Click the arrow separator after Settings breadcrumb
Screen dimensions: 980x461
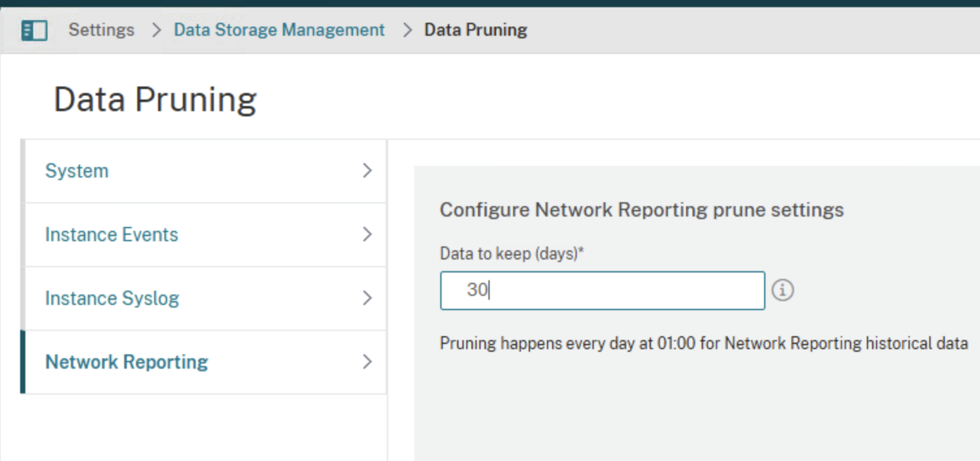155,30
